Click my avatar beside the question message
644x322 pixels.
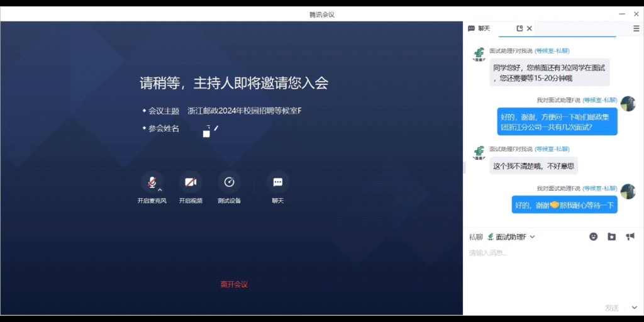click(628, 104)
